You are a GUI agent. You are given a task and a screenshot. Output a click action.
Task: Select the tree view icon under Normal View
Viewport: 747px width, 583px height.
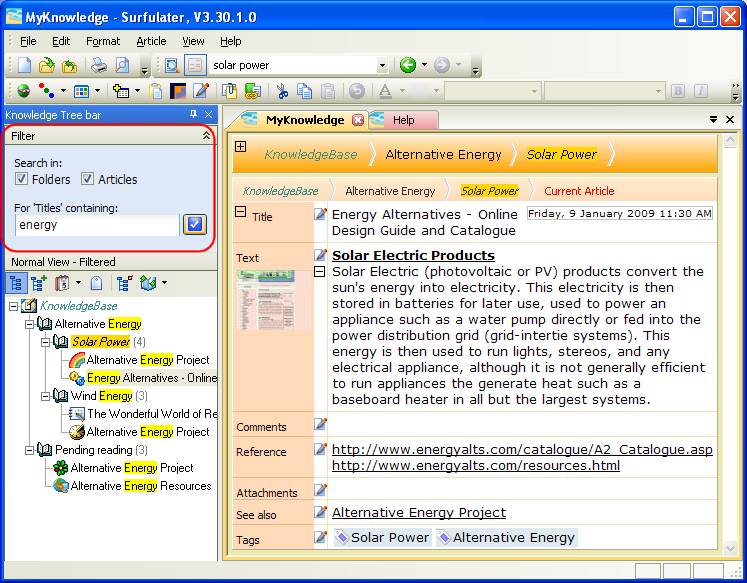[16, 283]
